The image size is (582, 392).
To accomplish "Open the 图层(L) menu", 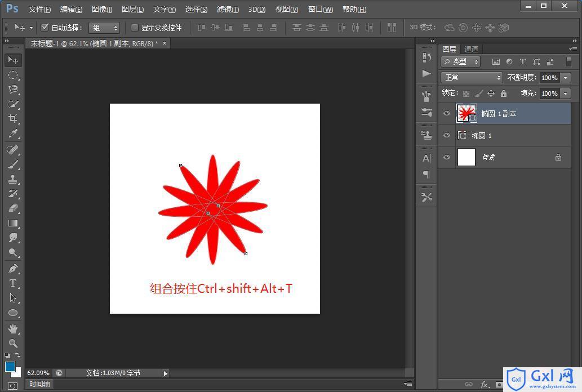I will [132, 9].
